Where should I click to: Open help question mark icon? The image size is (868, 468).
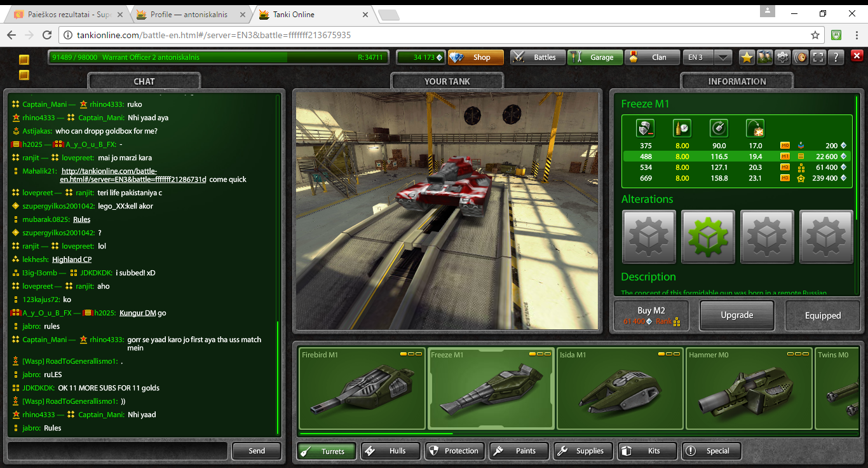click(x=836, y=57)
